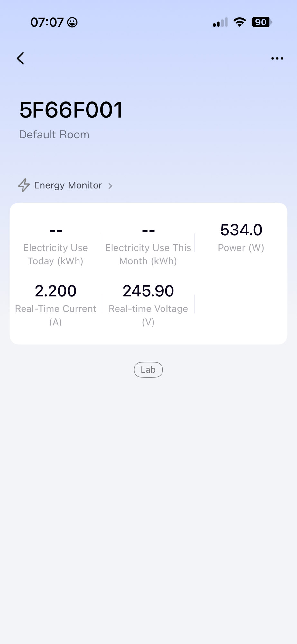Screen dimensions: 297x644
Task: Tap the device name 5F66F001
Action: pos(71,110)
